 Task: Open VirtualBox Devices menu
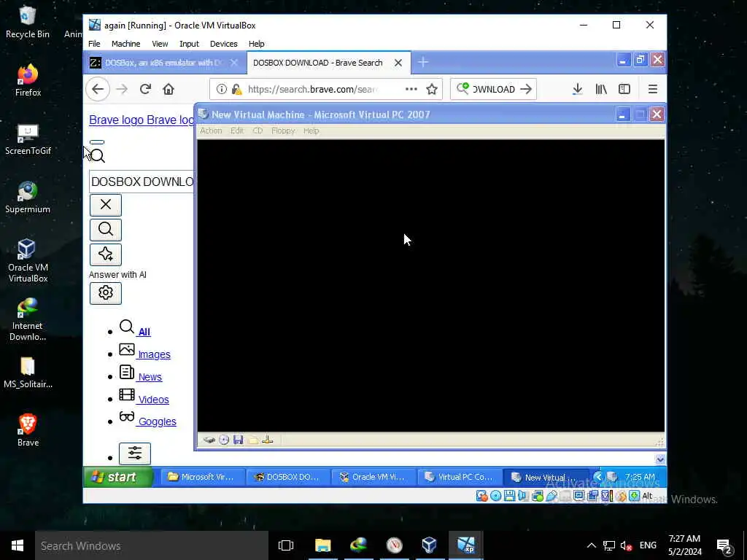[223, 44]
